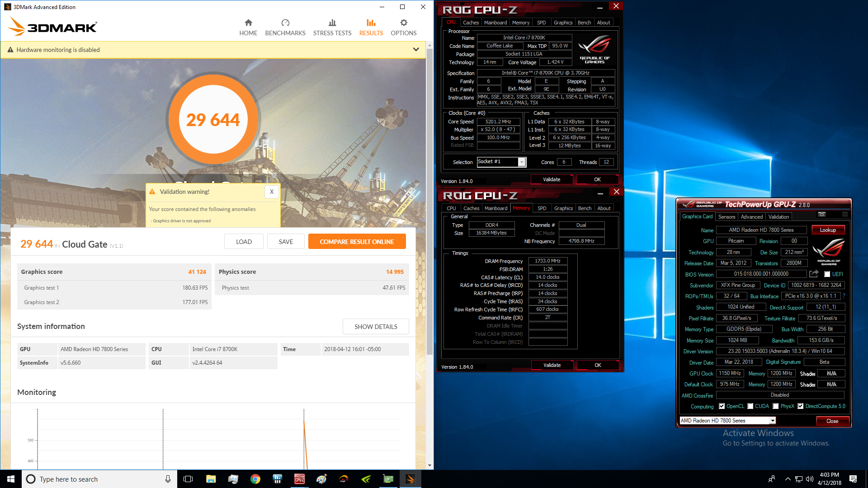Click the 'Type here to search' box

(99, 479)
